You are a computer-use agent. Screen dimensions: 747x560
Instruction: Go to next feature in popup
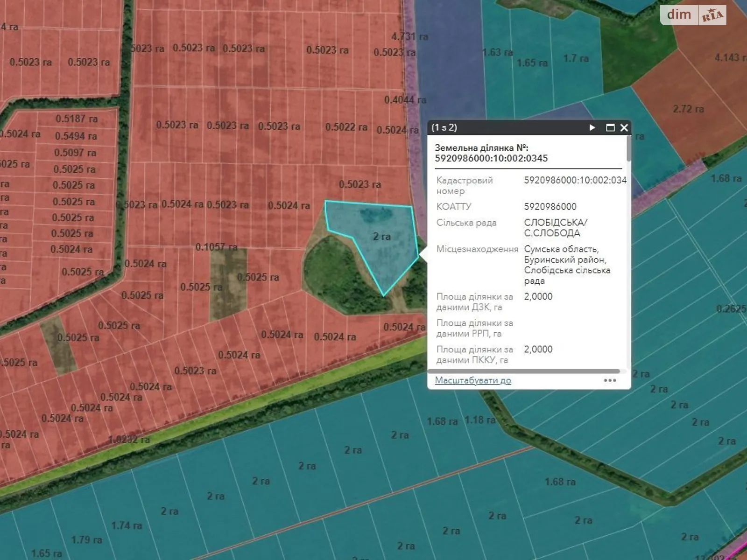pos(592,127)
